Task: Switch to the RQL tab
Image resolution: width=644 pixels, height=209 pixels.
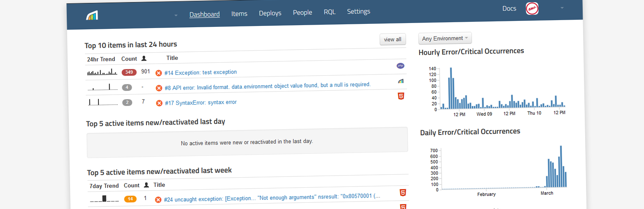Action: [330, 12]
